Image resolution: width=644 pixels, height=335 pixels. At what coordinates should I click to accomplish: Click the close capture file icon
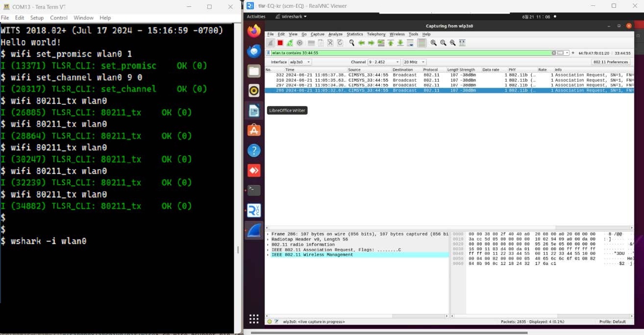pos(330,43)
